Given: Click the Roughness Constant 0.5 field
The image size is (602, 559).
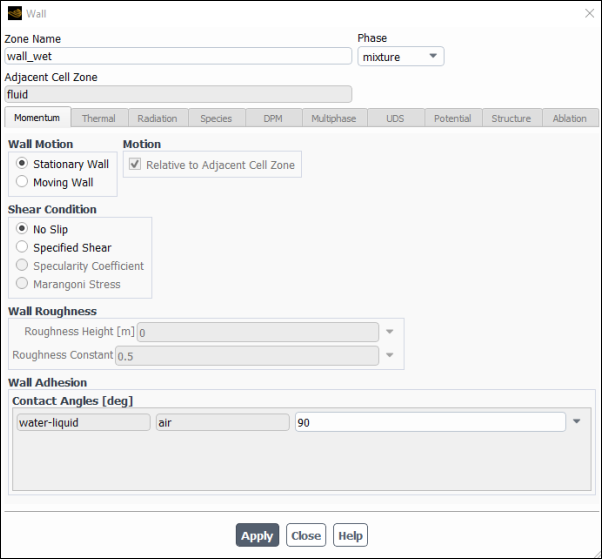Looking at the screenshot, I should 247,356.
